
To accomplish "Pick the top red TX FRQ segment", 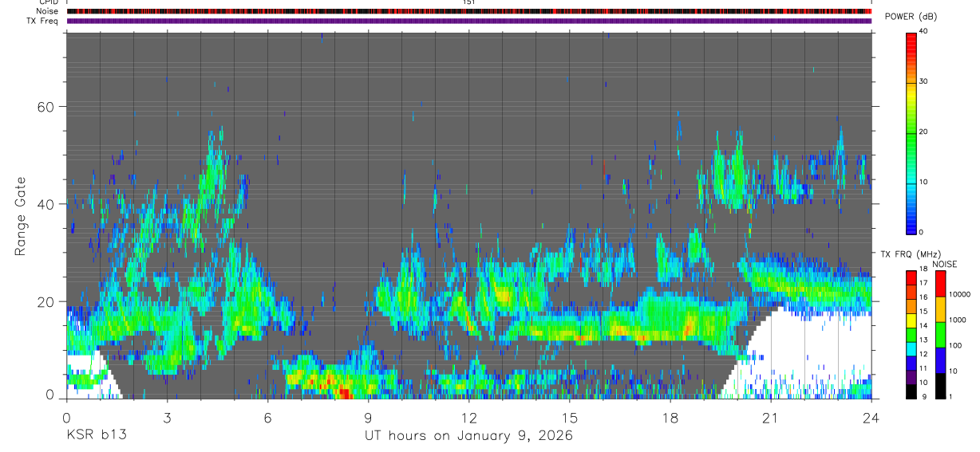I will pos(911,277).
